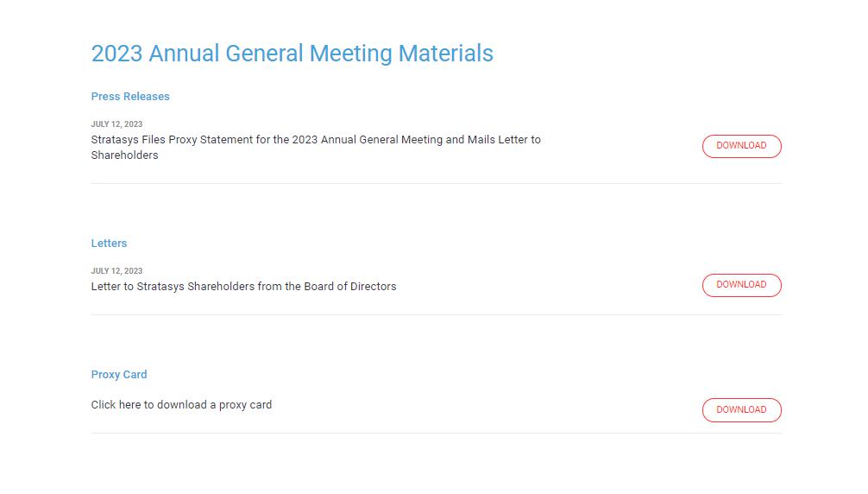This screenshot has width=868, height=494.
Task: Click the 2023 Annual General Meeting Materials title
Action: point(292,54)
